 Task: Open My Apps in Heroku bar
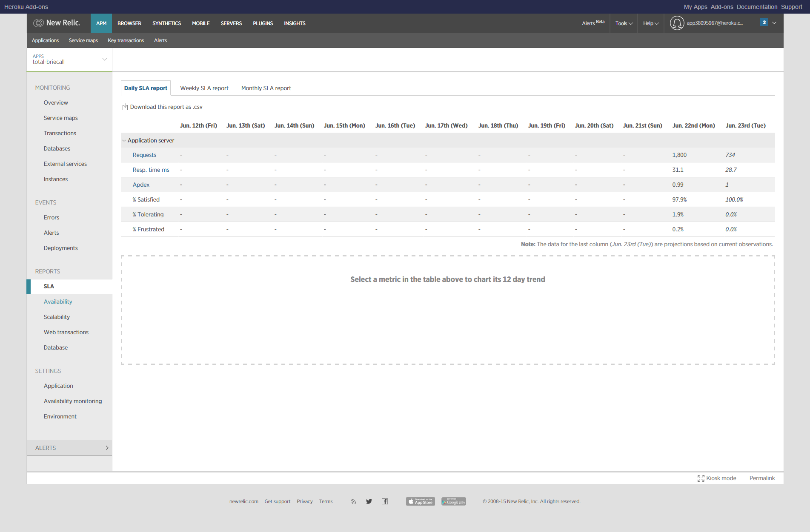[x=696, y=7]
